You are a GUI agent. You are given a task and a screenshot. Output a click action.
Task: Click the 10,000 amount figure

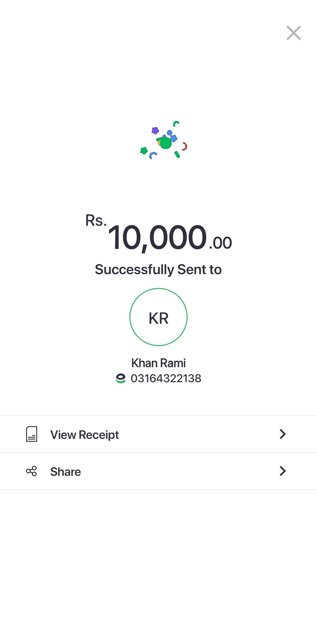(x=157, y=237)
